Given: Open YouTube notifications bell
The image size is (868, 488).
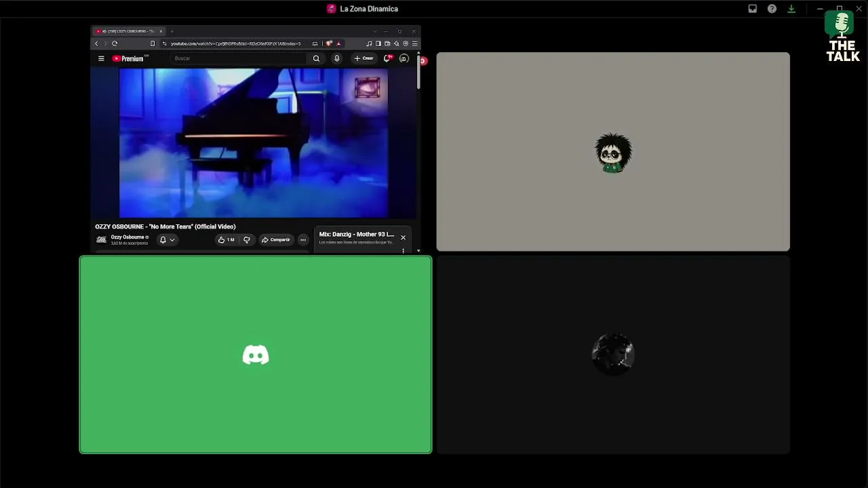Looking at the screenshot, I should point(387,58).
